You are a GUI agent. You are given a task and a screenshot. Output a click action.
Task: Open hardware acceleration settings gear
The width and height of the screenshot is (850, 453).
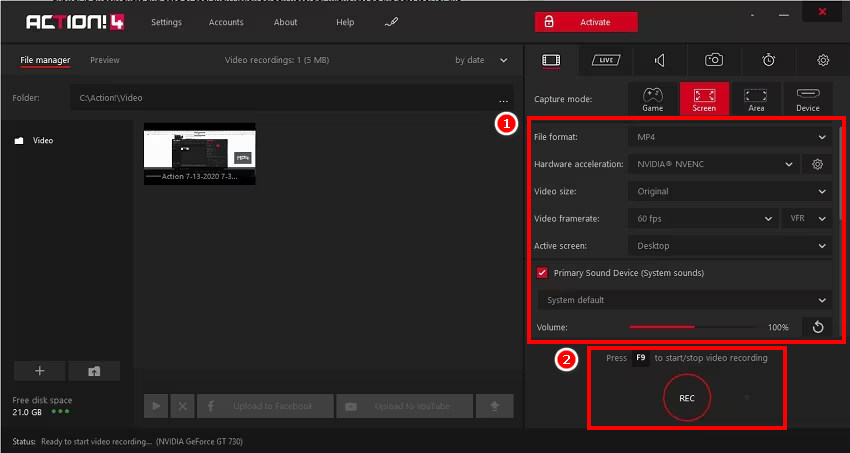[x=817, y=164]
